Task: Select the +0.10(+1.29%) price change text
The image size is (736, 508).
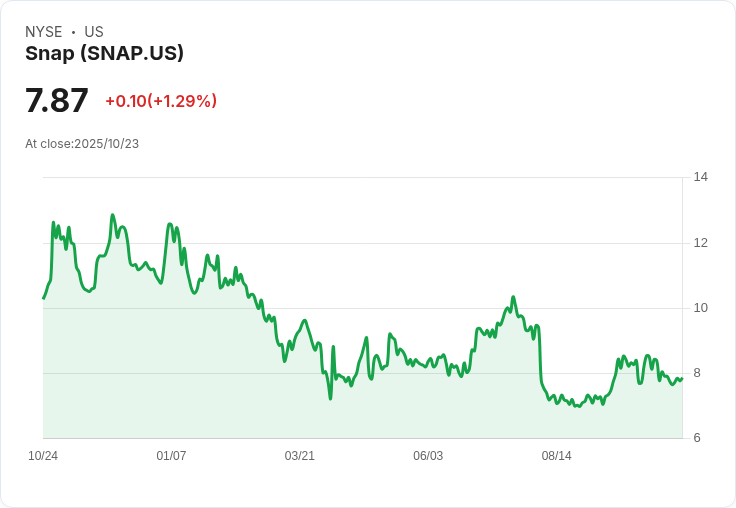Action: [161, 101]
